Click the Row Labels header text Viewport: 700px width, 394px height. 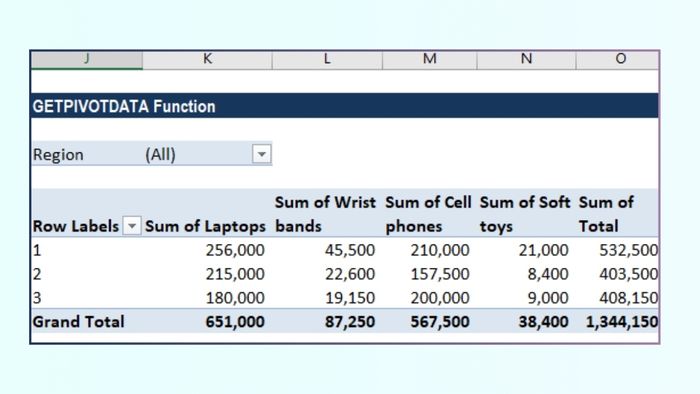(x=76, y=226)
